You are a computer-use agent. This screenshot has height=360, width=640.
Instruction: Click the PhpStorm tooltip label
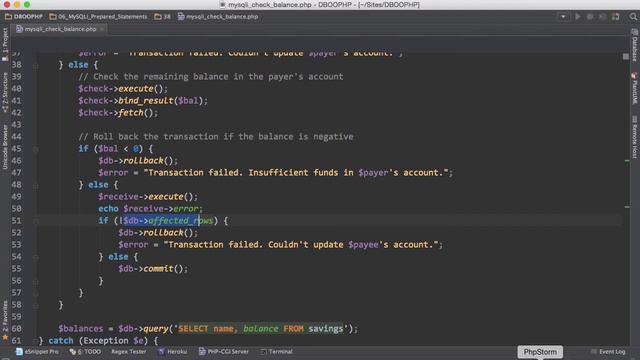[x=540, y=352]
